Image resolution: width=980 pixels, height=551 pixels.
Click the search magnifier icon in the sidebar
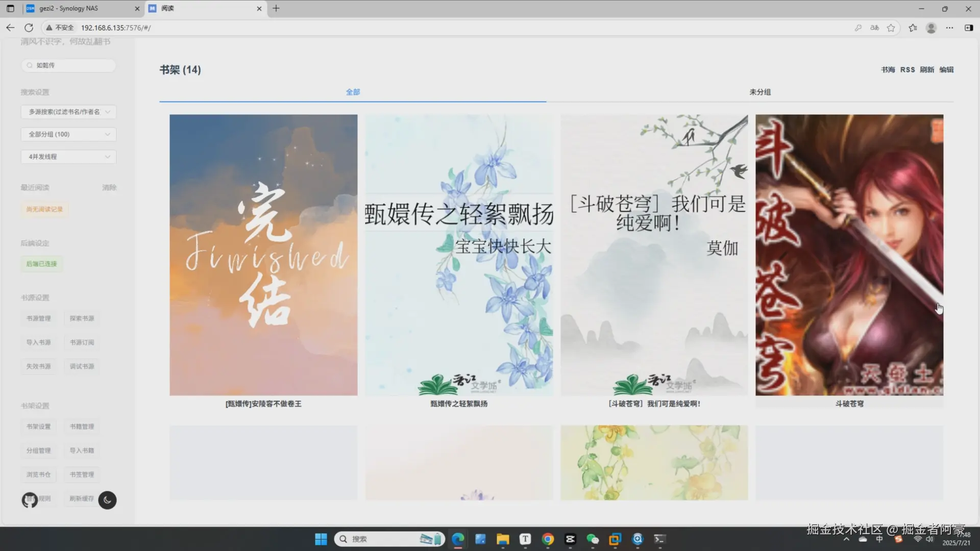(30, 65)
